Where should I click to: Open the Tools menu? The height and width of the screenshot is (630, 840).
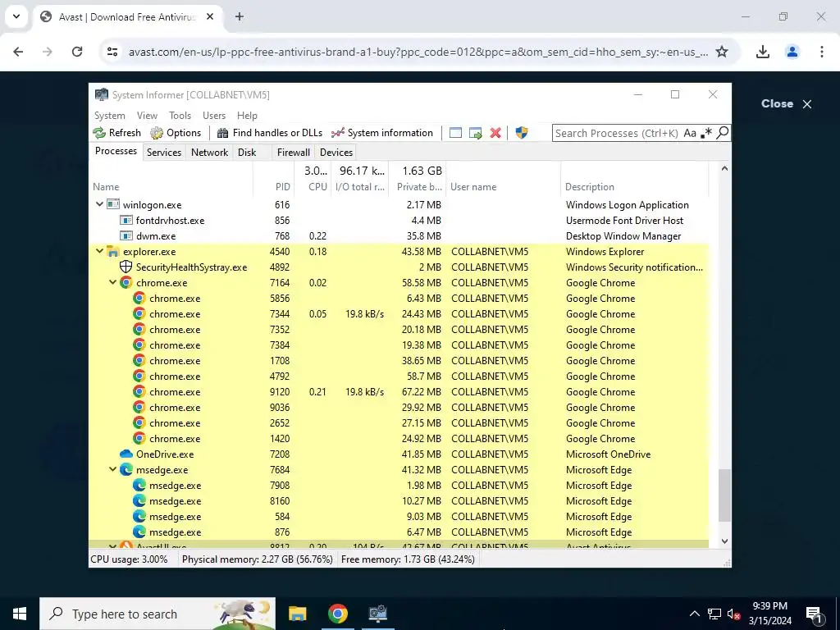180,116
